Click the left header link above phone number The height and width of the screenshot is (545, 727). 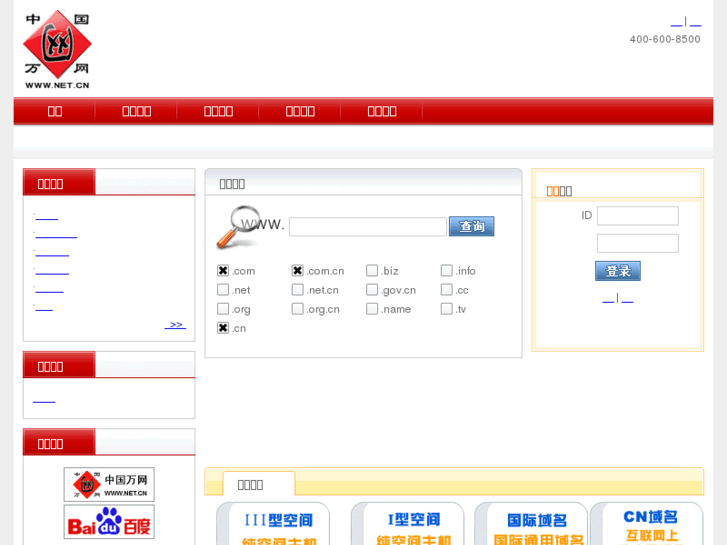pos(676,23)
